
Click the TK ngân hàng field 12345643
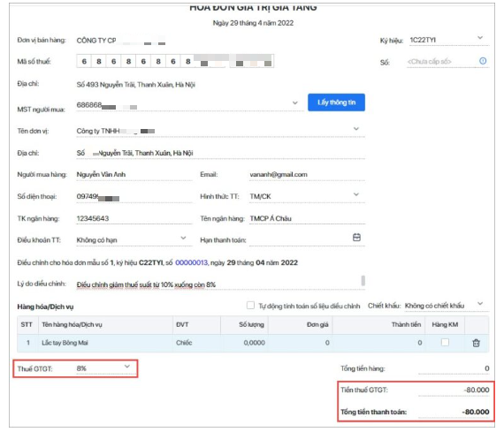(x=134, y=218)
